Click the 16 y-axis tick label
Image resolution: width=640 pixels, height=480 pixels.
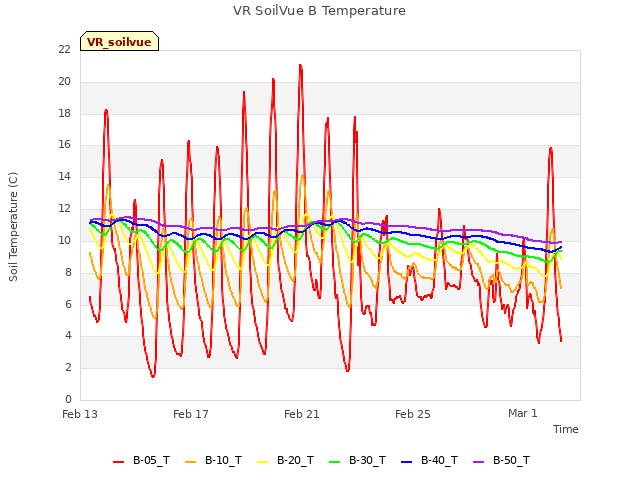point(65,144)
